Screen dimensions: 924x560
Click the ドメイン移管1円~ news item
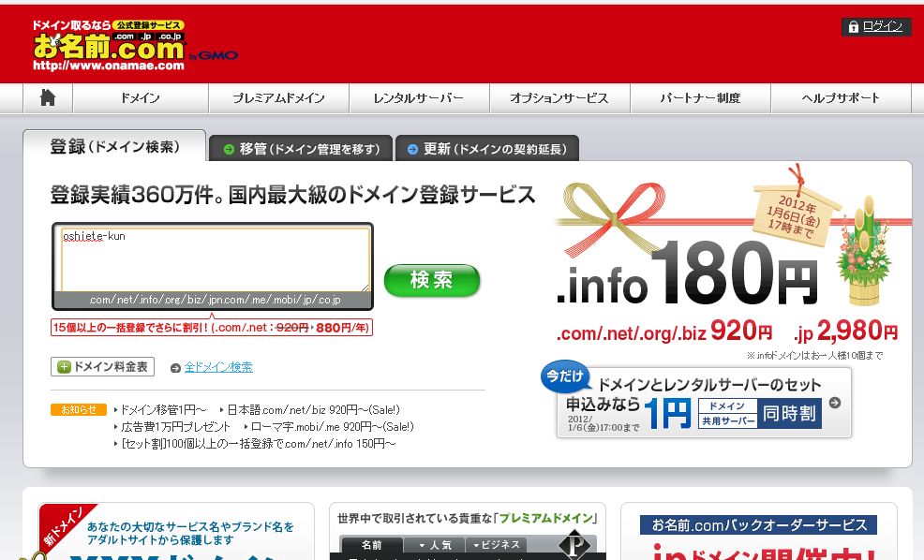point(164,409)
